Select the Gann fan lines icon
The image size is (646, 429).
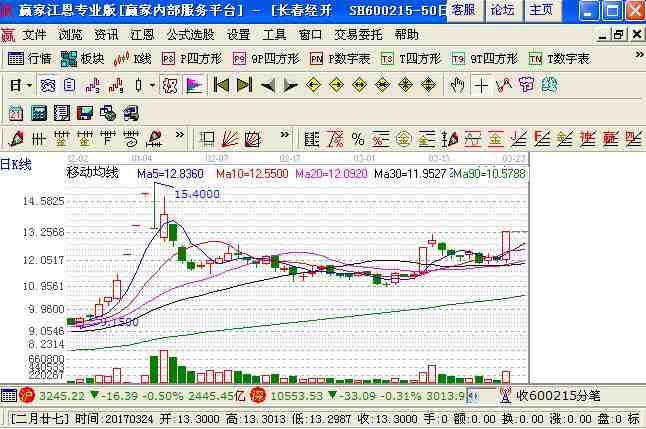tap(229, 139)
